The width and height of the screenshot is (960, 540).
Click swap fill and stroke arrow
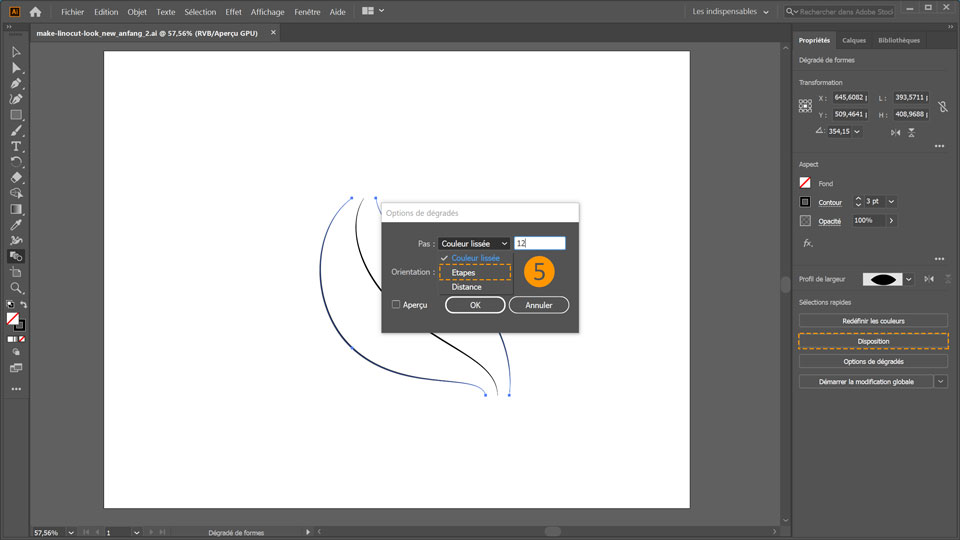coord(23,304)
